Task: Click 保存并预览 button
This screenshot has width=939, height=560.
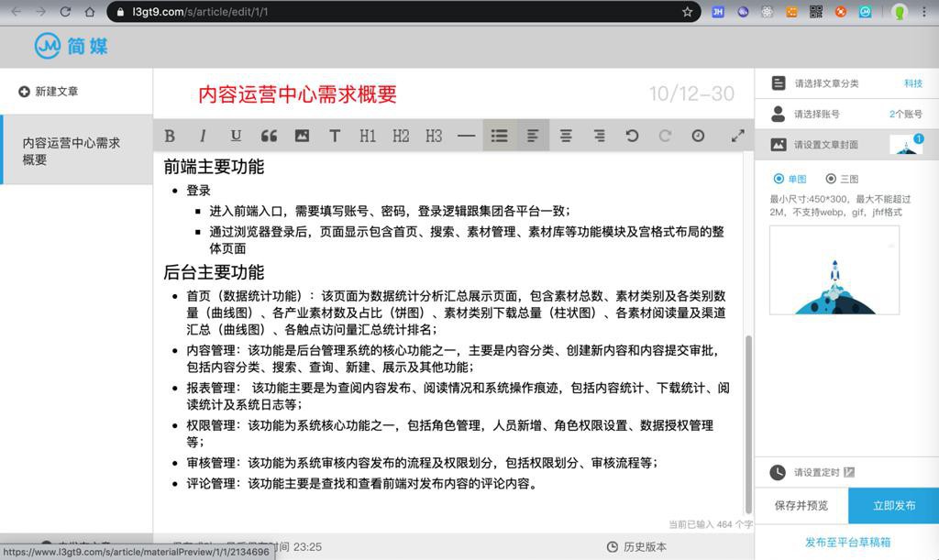Action: click(x=801, y=506)
